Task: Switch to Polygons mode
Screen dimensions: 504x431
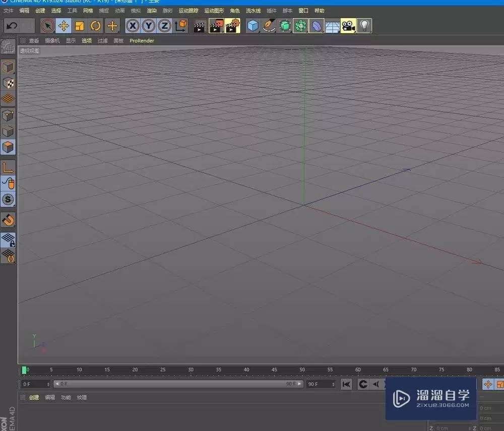Action: pyautogui.click(x=8, y=148)
